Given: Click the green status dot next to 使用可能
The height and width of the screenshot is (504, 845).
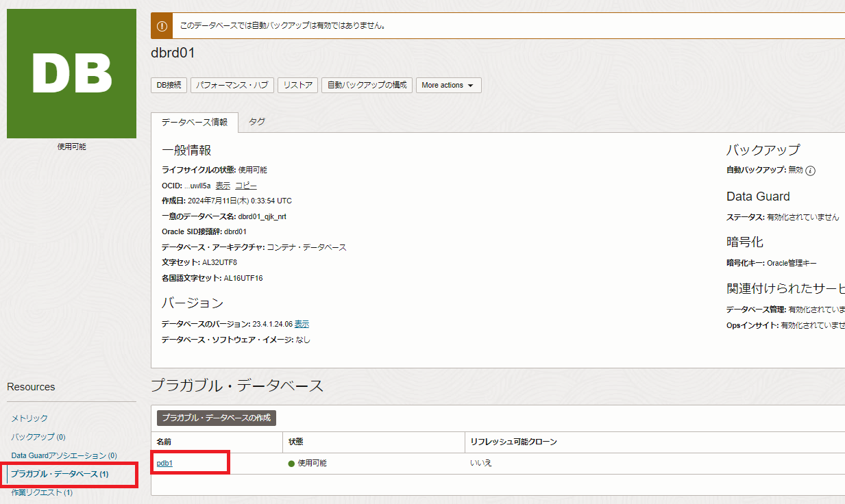Looking at the screenshot, I should [x=291, y=464].
